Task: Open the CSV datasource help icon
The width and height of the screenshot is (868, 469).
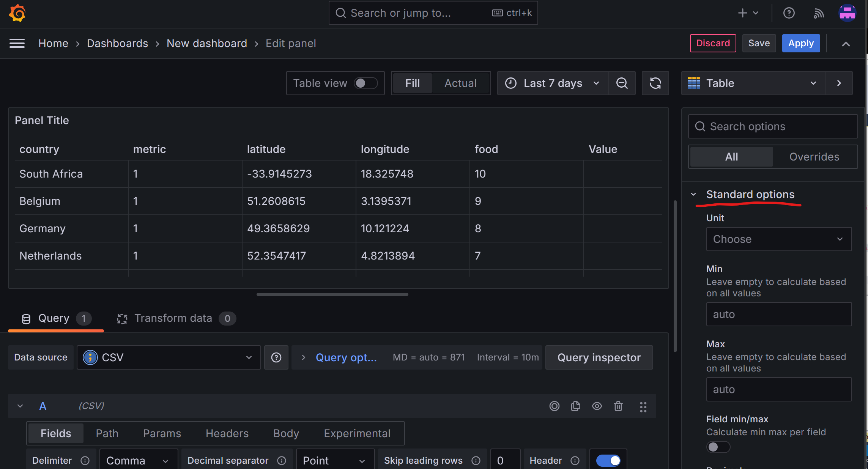Action: pos(276,357)
